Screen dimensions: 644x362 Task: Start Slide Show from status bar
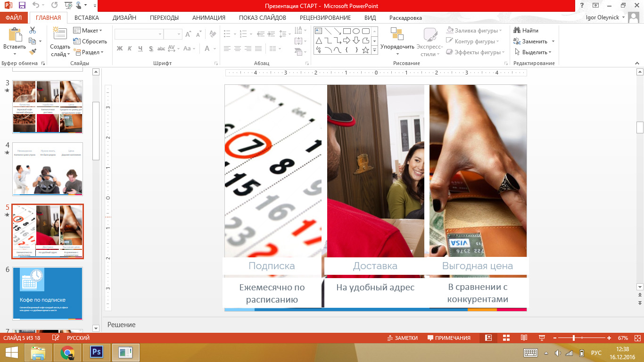coord(542,338)
